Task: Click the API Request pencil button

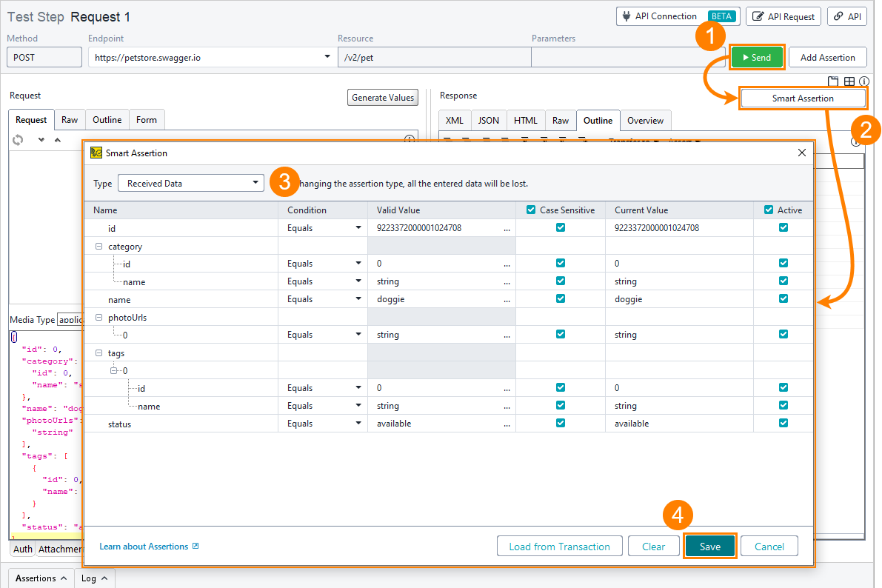Action: pos(784,16)
